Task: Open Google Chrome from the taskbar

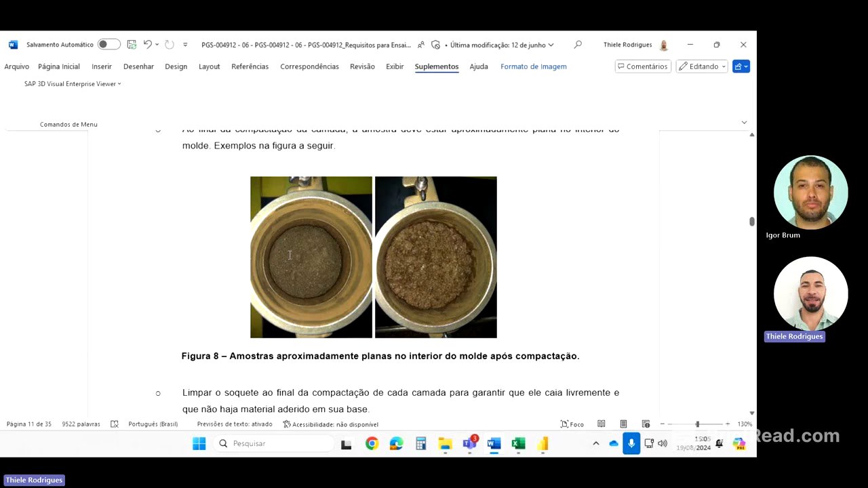Action: (372, 444)
